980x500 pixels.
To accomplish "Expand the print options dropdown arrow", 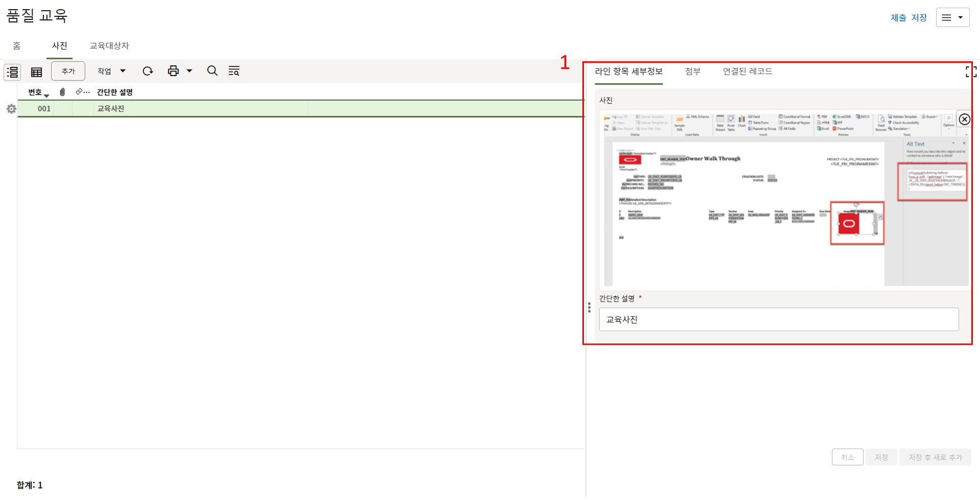I will (x=189, y=71).
